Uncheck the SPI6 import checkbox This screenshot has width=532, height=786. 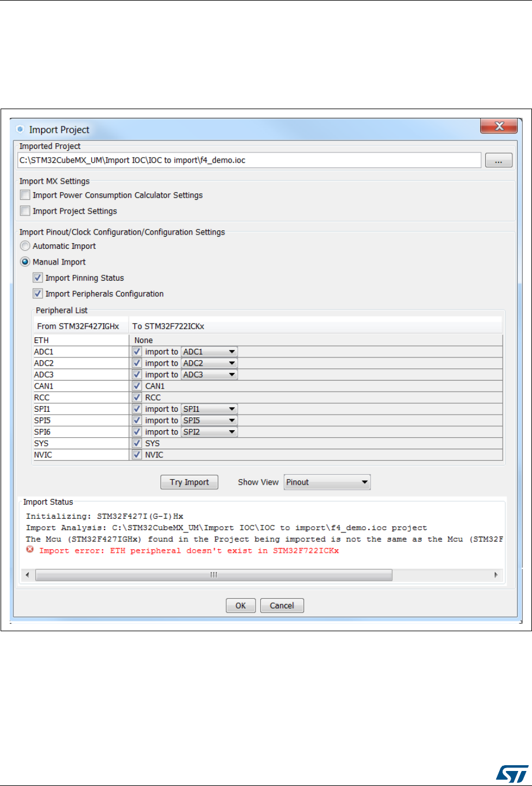pos(137,432)
